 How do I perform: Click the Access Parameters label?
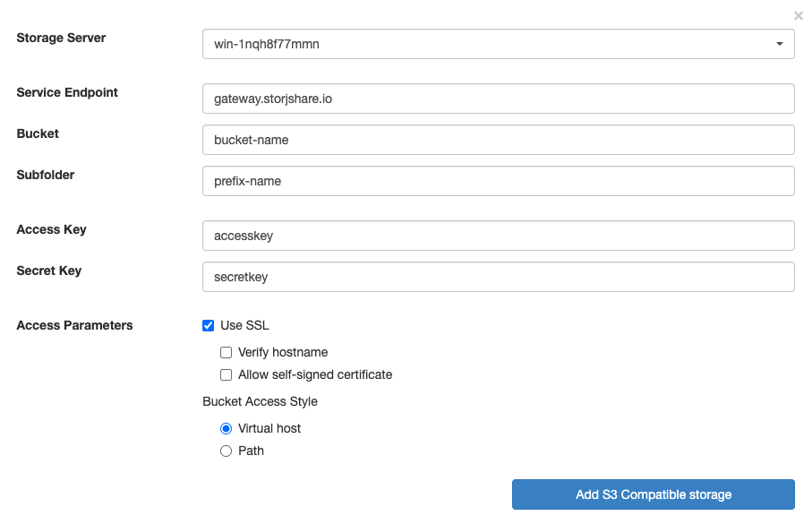point(74,325)
